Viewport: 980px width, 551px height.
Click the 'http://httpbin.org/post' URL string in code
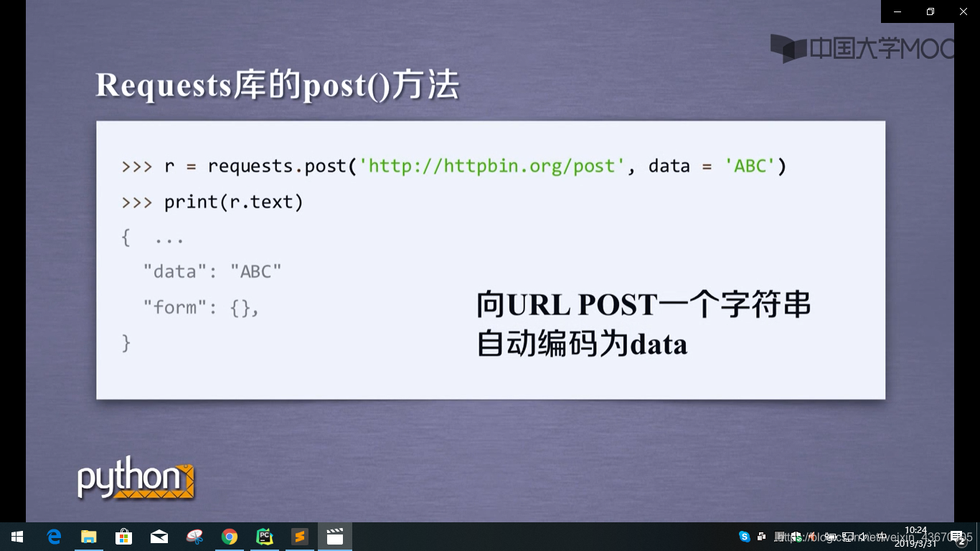[491, 166]
